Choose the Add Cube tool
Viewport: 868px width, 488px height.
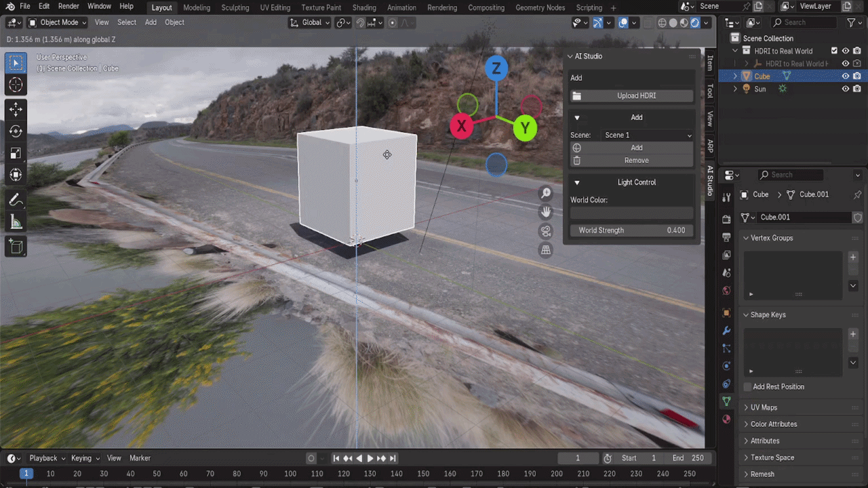(16, 247)
